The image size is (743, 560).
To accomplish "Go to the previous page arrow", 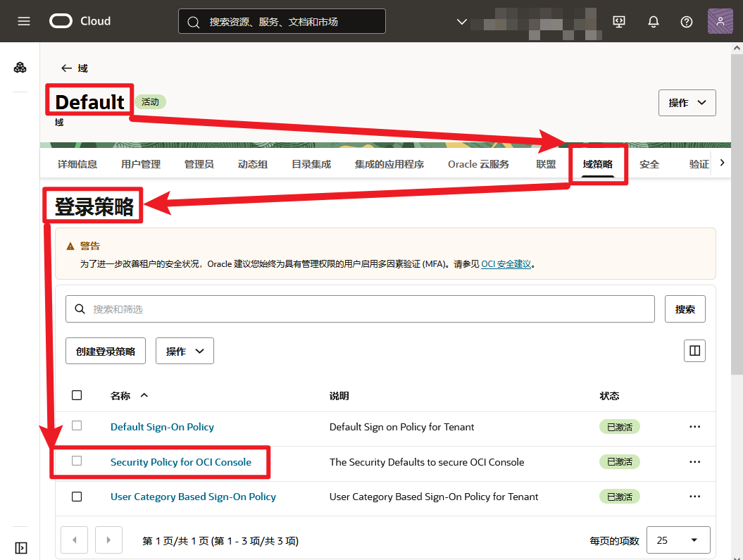I will pos(75,540).
